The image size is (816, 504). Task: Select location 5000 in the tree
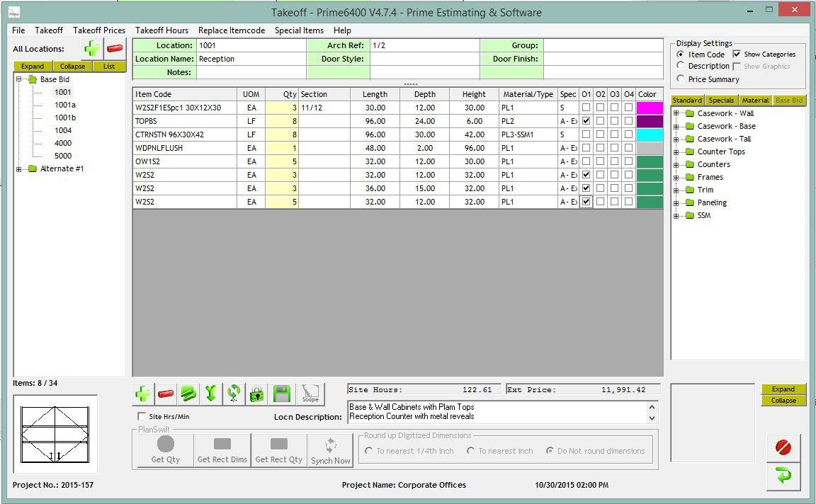tap(63, 156)
